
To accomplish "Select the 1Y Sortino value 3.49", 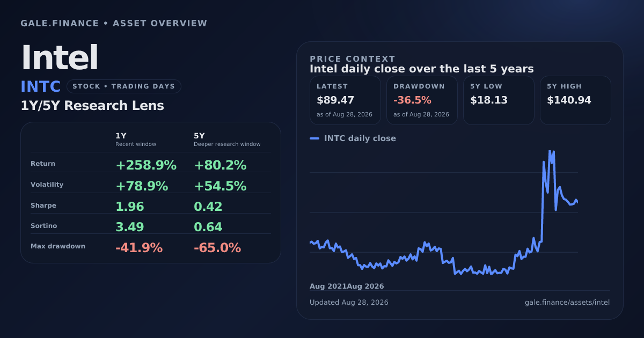I will pyautogui.click(x=130, y=227).
